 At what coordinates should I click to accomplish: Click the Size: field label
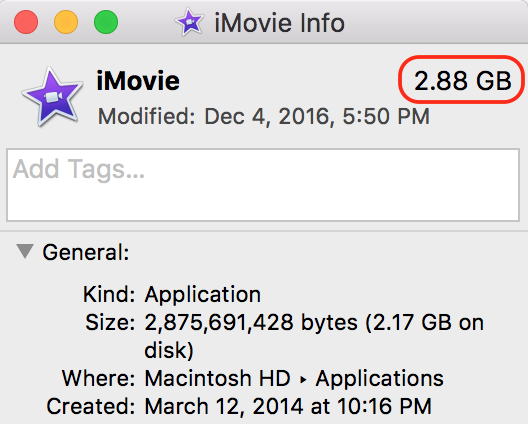pyautogui.click(x=110, y=323)
